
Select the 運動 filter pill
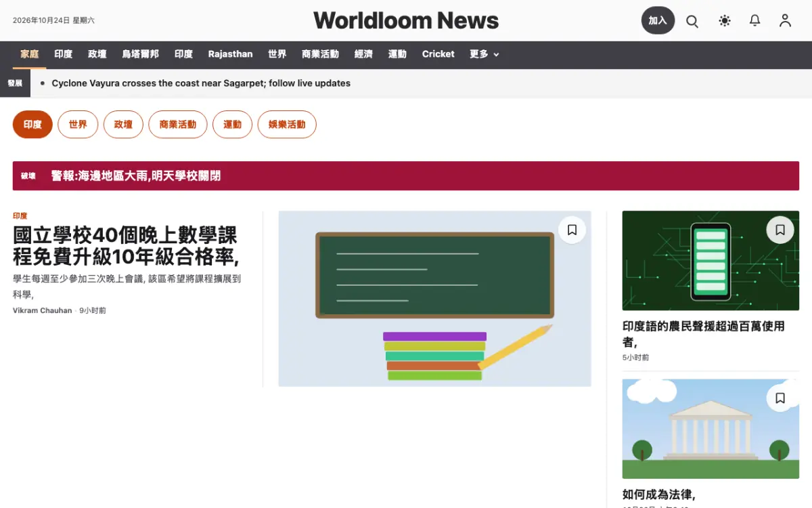pyautogui.click(x=232, y=125)
